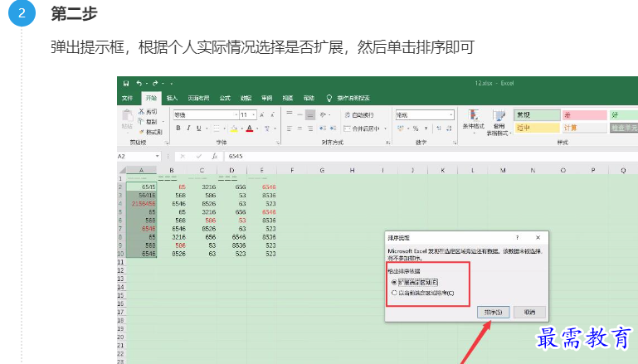Expand the Font group dialog launcher
This screenshot has width=638, height=364.
point(278,143)
